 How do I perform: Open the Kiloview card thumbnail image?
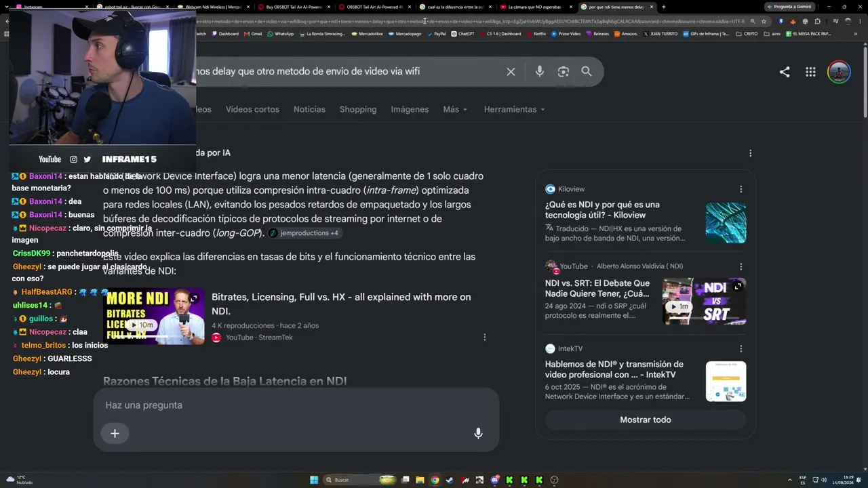coord(726,222)
